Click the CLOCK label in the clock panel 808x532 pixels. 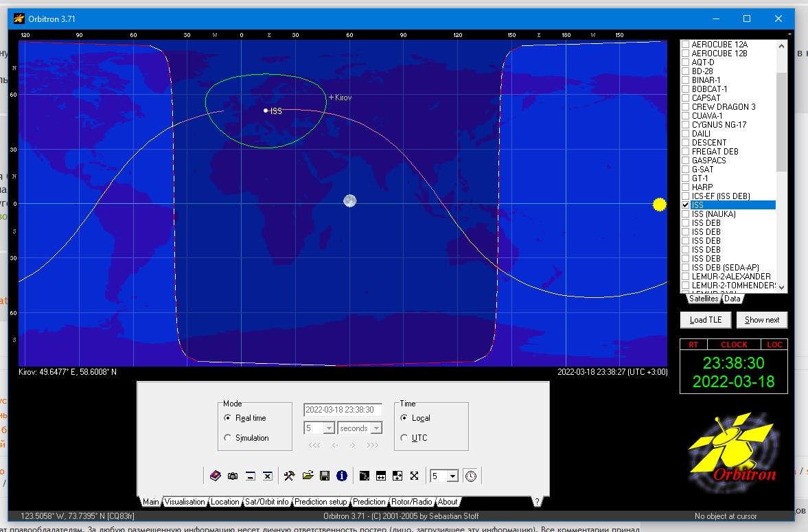point(734,345)
